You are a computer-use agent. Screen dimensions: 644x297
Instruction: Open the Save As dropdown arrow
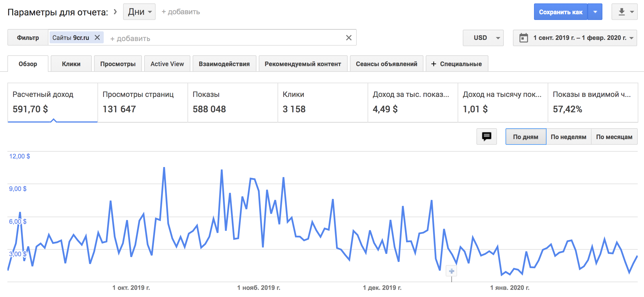point(595,12)
